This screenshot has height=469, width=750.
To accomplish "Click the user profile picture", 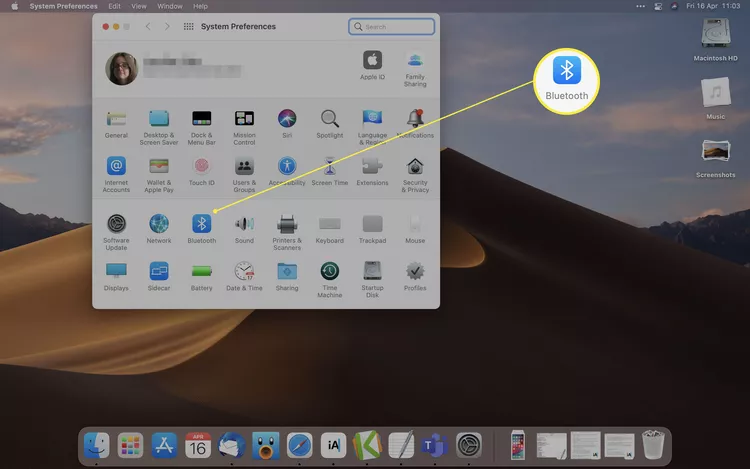I will click(122, 69).
